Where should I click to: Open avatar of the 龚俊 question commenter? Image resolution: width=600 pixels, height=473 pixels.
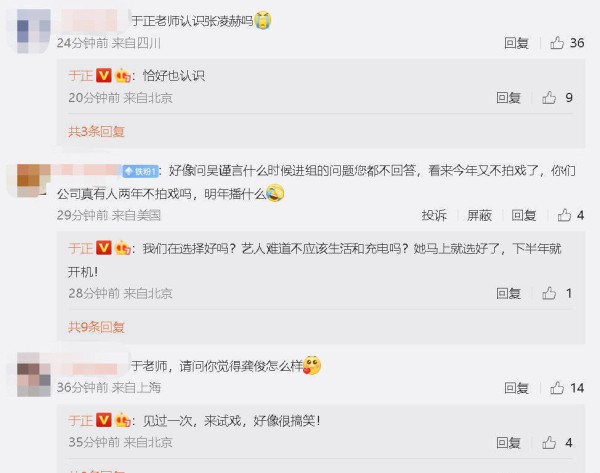pos(34,374)
